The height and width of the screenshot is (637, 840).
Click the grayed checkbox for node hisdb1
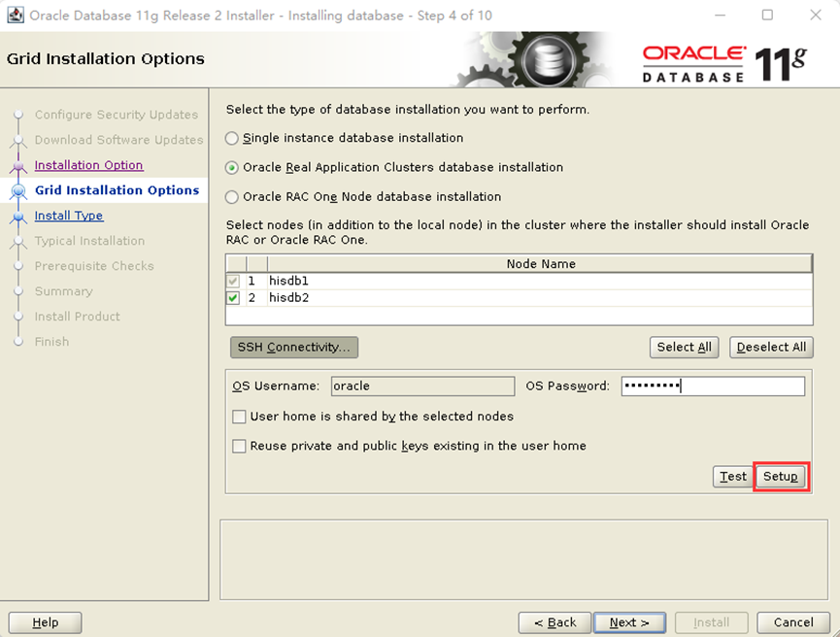233,281
